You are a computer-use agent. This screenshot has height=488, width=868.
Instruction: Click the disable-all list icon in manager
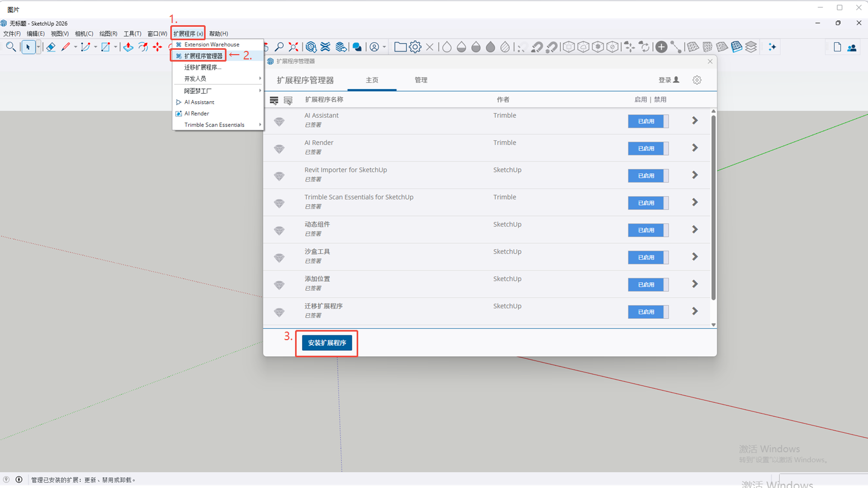288,100
